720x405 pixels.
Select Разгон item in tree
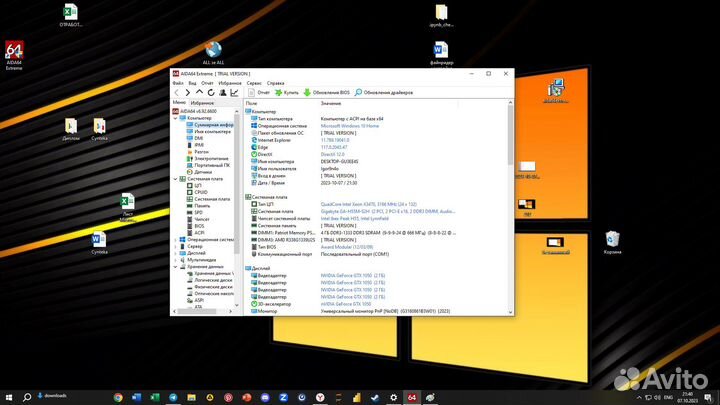[x=197, y=152]
